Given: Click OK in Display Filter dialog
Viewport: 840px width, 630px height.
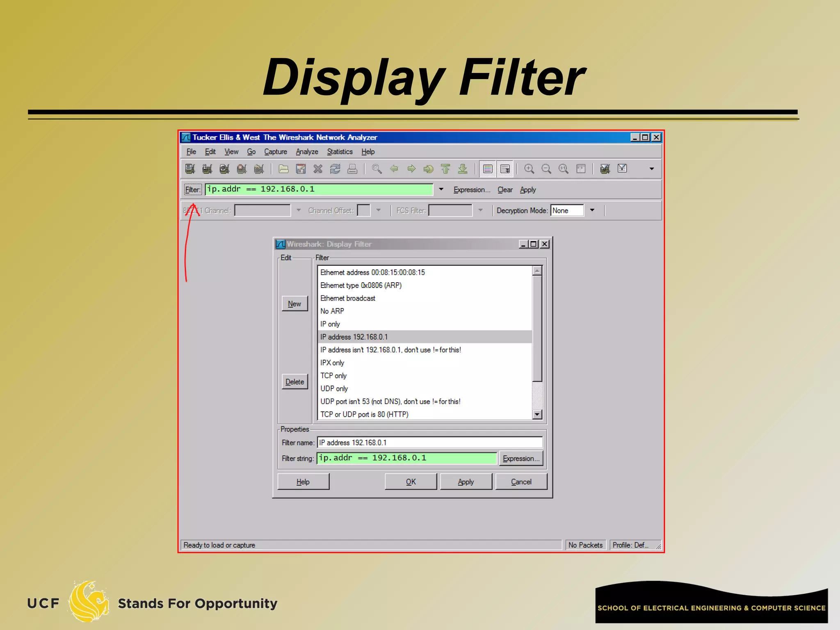Looking at the screenshot, I should (411, 482).
